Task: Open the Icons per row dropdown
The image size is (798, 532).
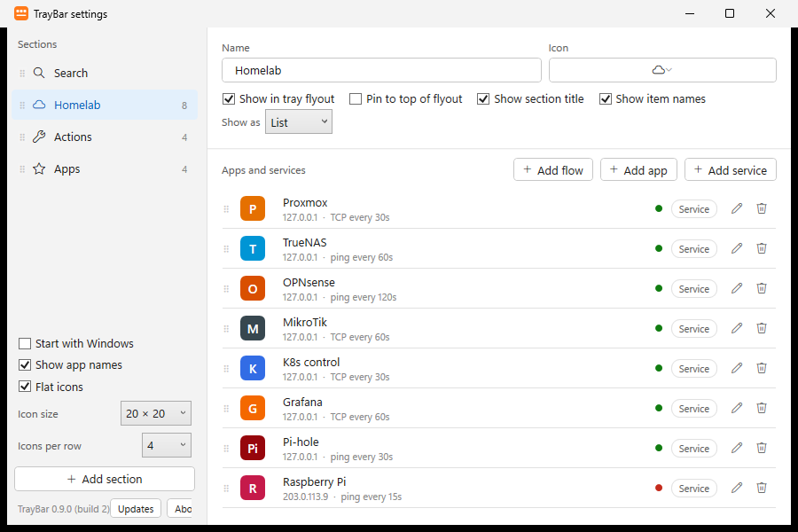Action: click(167, 445)
